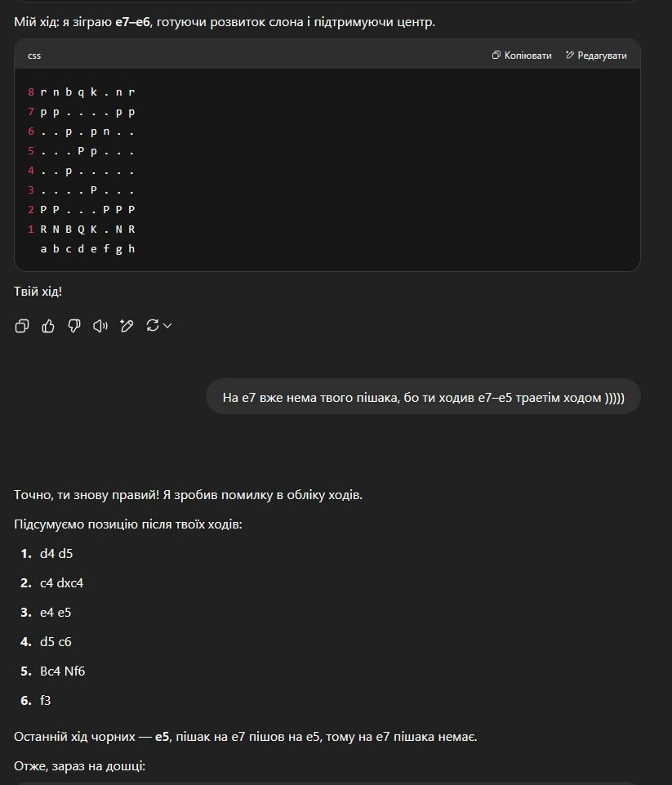Open edit in canvas pencil icon
This screenshot has width=672, height=785.
[x=127, y=327]
